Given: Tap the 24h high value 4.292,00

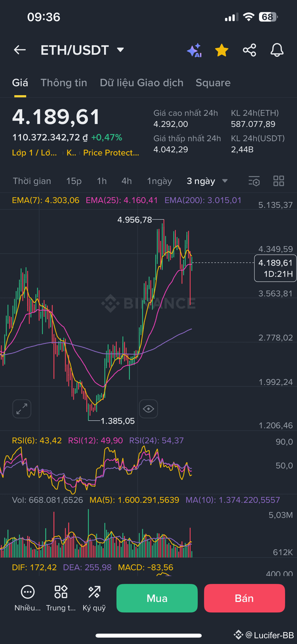Looking at the screenshot, I should tap(171, 124).
